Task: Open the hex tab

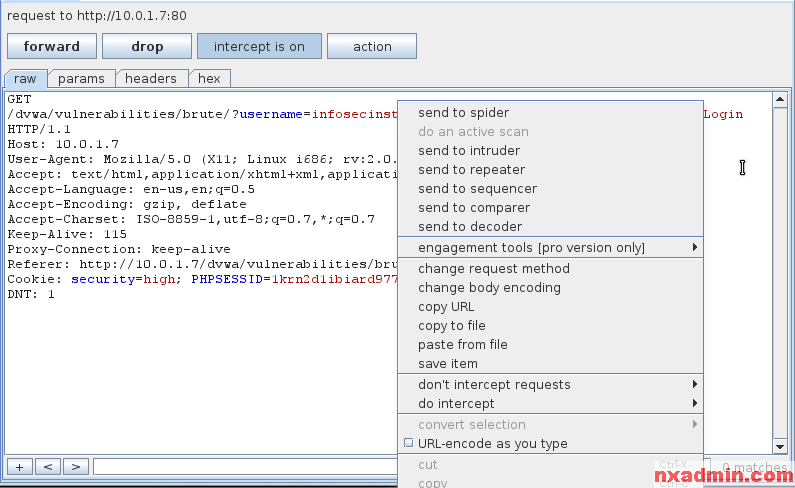Action: pyautogui.click(x=209, y=79)
